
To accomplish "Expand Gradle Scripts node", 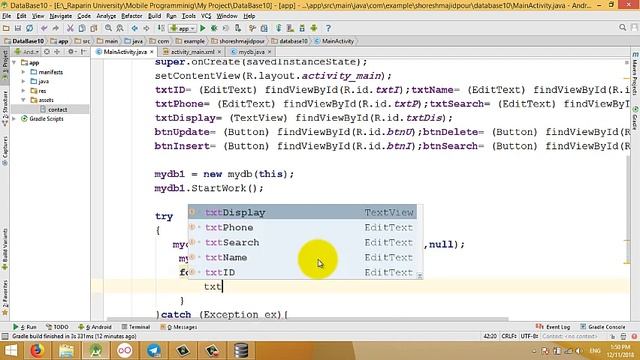I will pos(15,119).
